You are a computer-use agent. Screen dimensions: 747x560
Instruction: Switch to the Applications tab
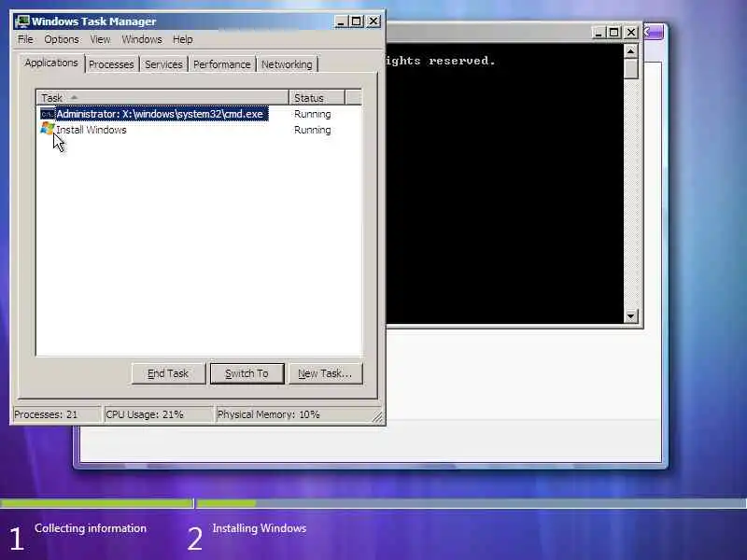tap(51, 63)
